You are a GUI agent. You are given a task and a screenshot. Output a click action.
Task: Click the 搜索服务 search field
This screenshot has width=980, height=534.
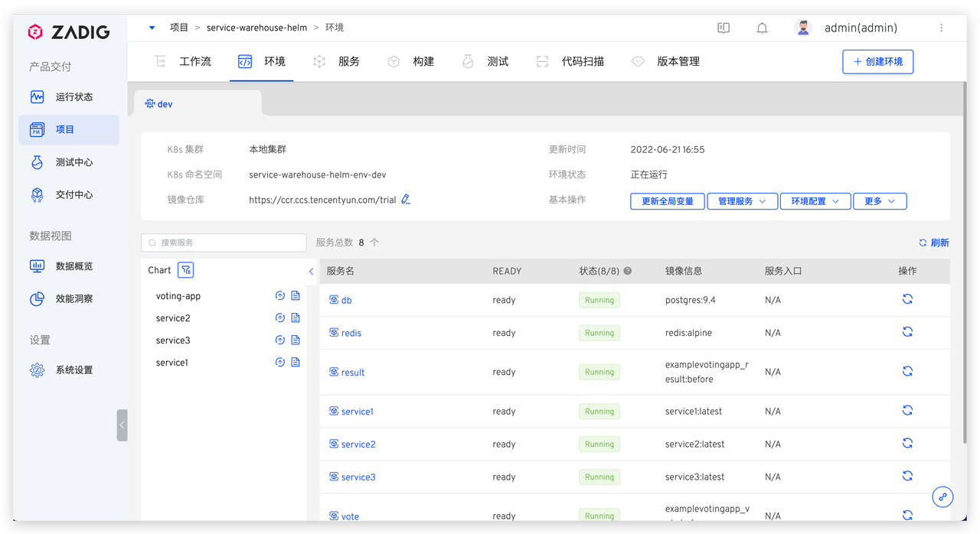[224, 243]
